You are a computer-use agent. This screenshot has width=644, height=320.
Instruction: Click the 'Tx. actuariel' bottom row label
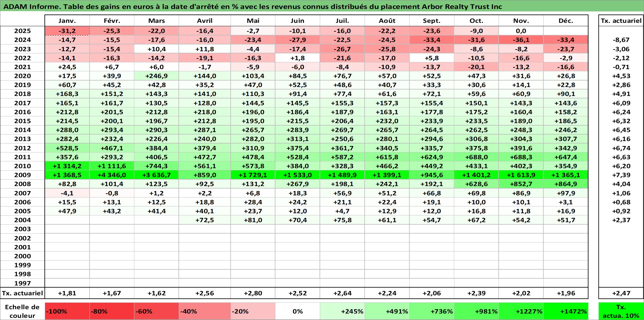[23, 293]
